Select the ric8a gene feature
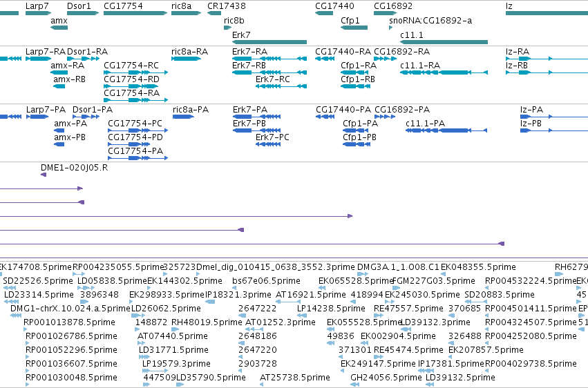 (x=187, y=13)
